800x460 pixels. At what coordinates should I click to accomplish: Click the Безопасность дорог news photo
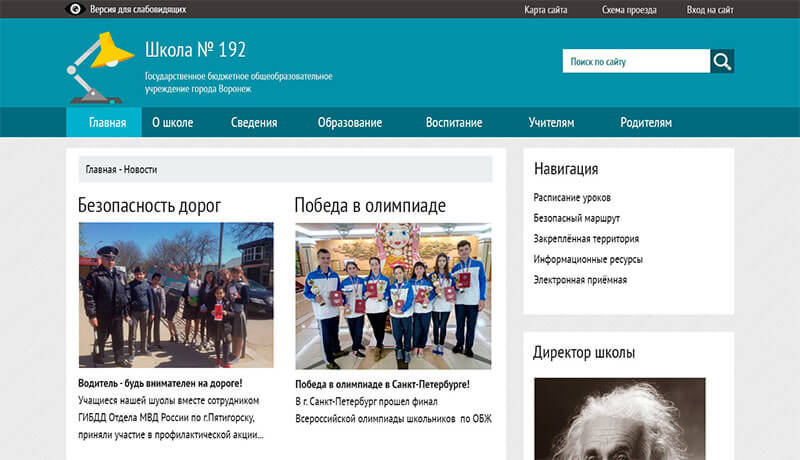pyautogui.click(x=176, y=295)
